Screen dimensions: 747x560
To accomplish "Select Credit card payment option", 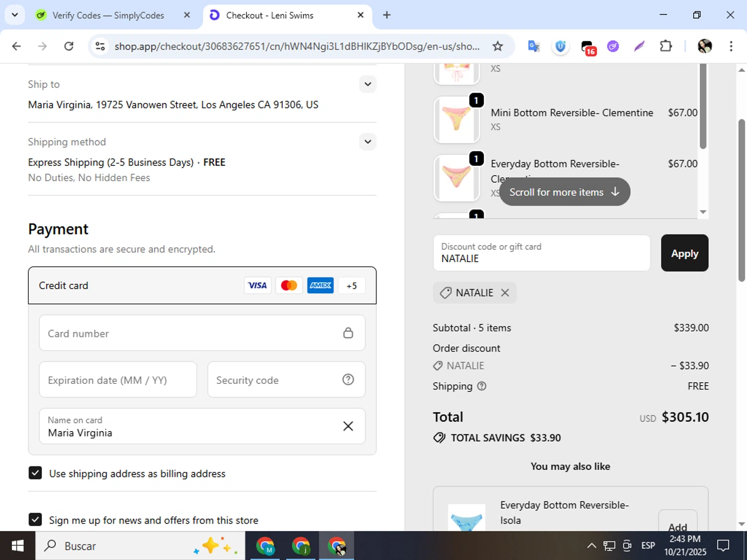I will (x=202, y=285).
